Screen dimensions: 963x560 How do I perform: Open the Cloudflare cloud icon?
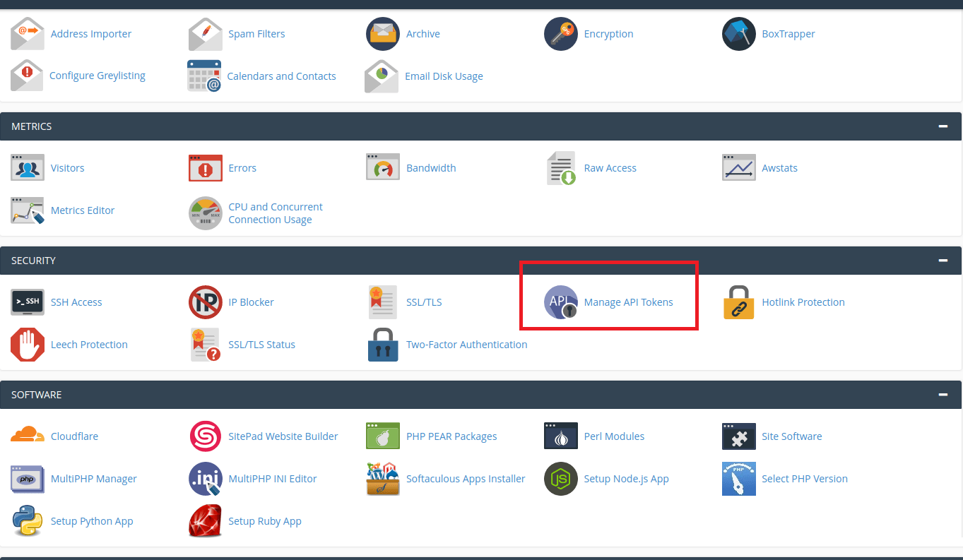pos(28,436)
